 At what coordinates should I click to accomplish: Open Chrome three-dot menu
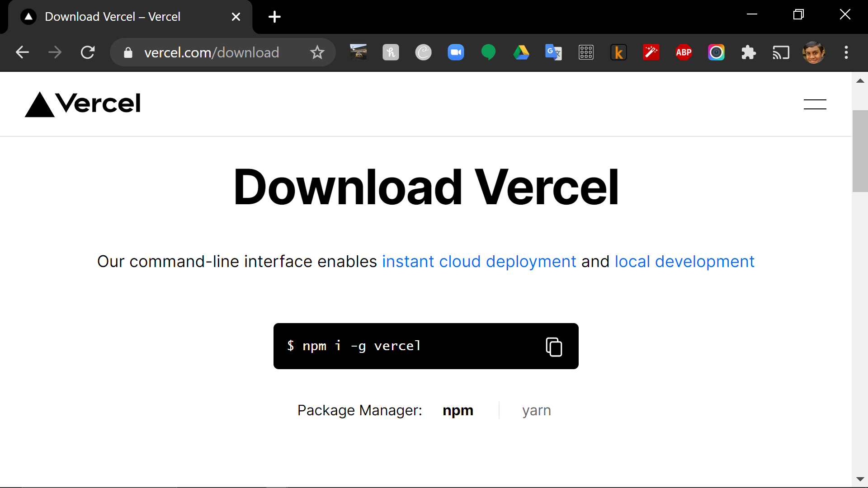pyautogui.click(x=846, y=52)
